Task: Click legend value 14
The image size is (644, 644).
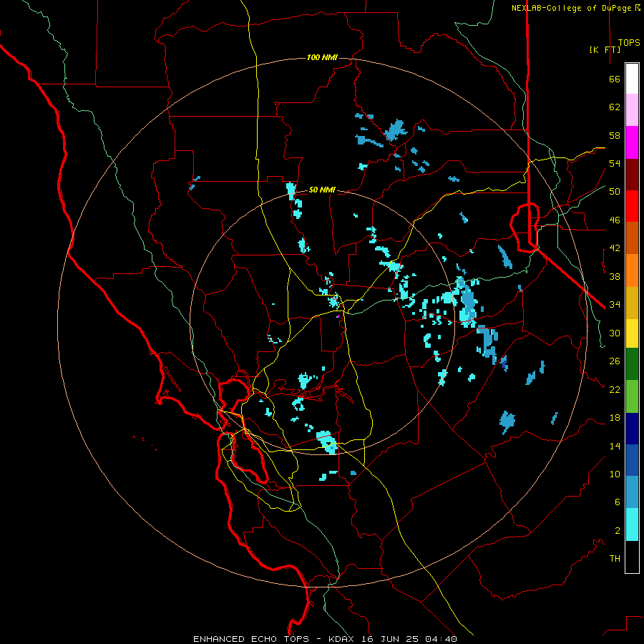Action: coord(615,446)
